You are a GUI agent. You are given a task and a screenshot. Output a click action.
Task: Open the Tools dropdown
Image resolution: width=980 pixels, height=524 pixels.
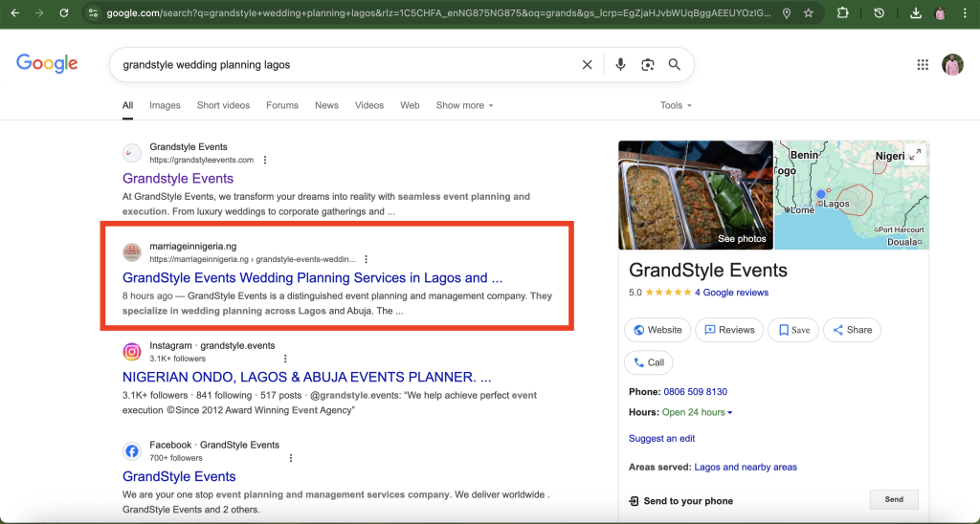coord(676,105)
